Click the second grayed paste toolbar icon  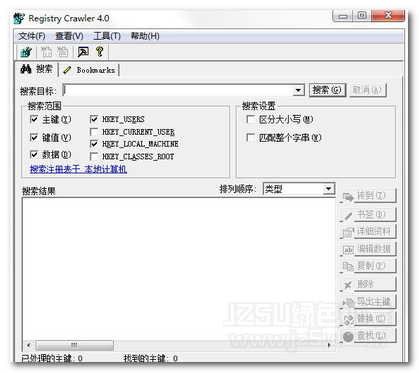[x=62, y=52]
